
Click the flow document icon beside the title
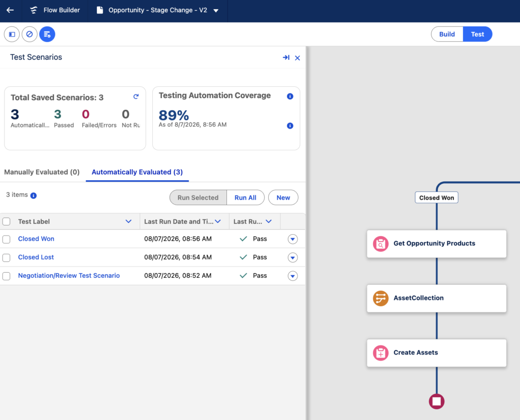coord(100,10)
